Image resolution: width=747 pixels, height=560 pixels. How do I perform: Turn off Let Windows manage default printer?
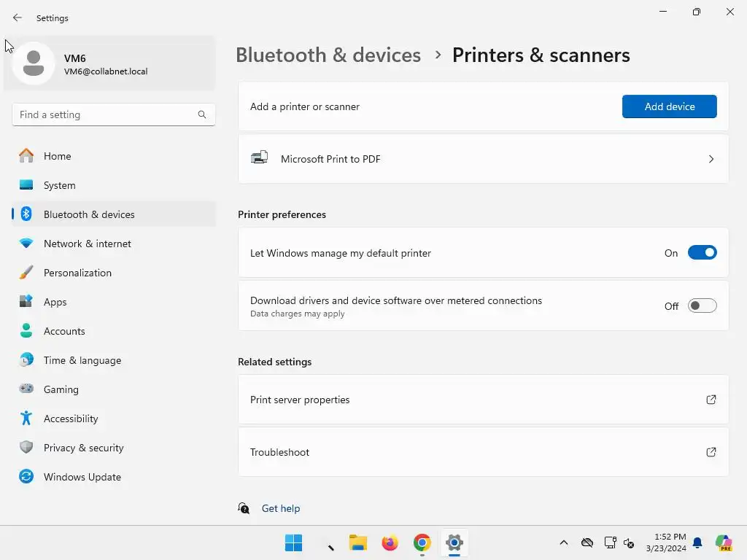703,253
